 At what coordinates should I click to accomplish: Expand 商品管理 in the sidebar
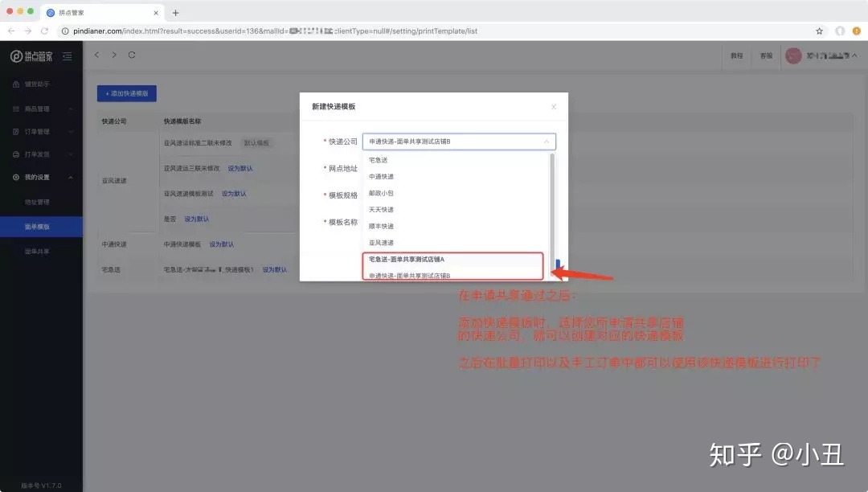tap(42, 109)
